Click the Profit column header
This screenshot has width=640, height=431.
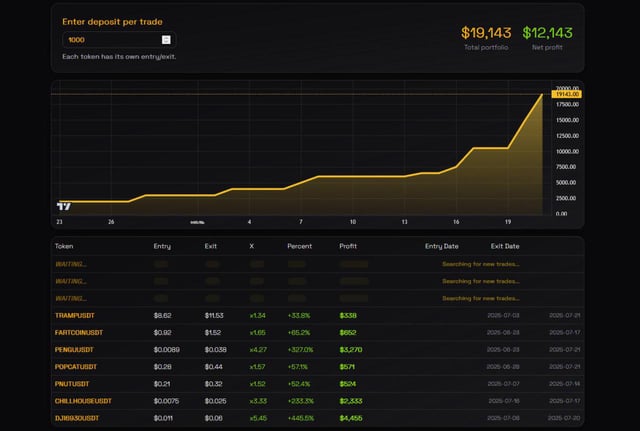[x=350, y=246]
